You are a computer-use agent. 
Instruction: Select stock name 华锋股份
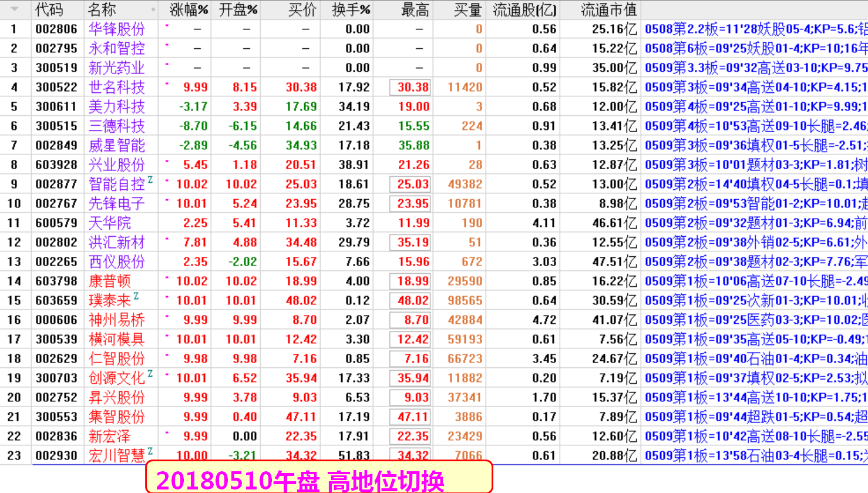(x=116, y=29)
